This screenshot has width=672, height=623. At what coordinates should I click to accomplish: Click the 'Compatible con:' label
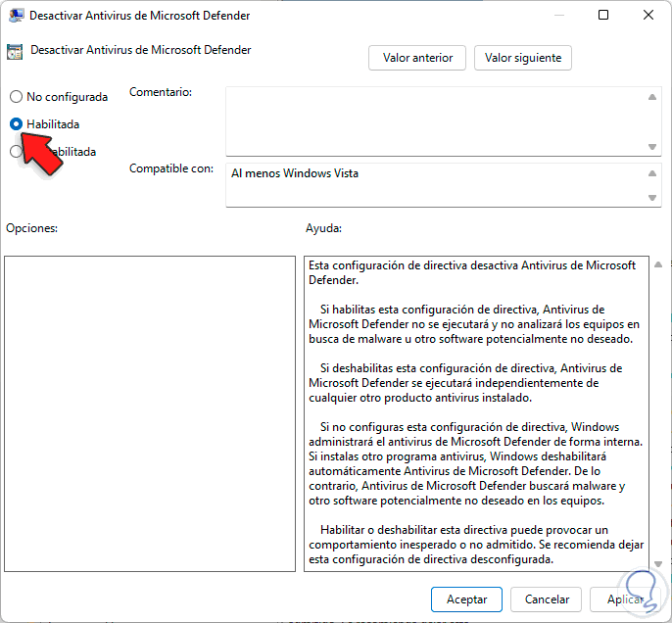coord(171,168)
